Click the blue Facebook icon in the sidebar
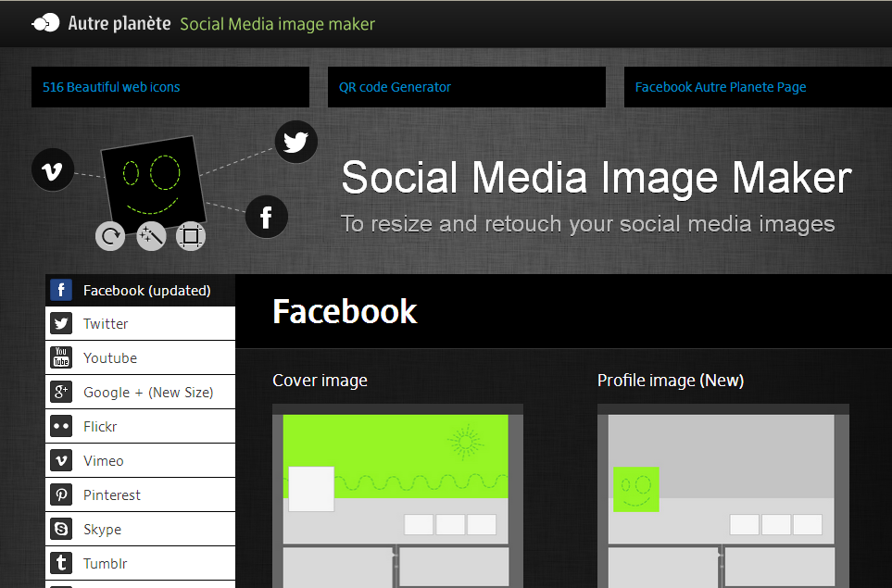This screenshot has height=588, width=892. pos(61,290)
